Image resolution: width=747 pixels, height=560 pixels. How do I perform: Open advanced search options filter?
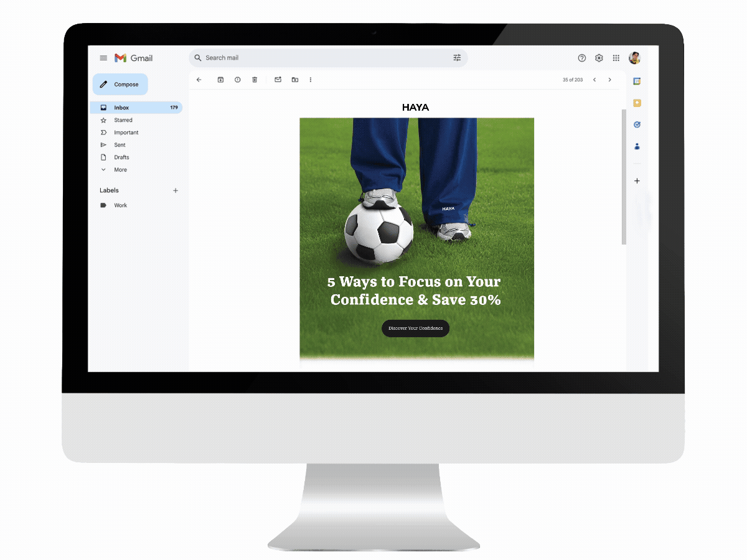[x=458, y=57]
